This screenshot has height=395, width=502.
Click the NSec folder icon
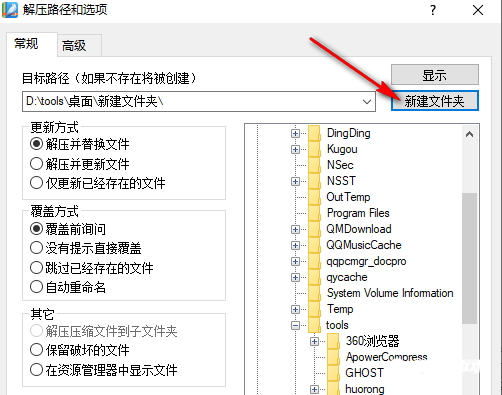click(314, 165)
